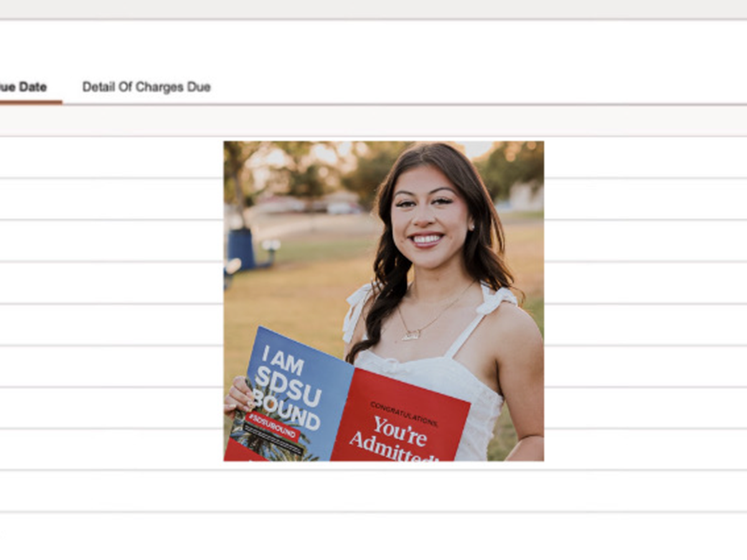Image resolution: width=747 pixels, height=560 pixels.
Task: Click the gray title bar at the top
Action: pos(374,9)
